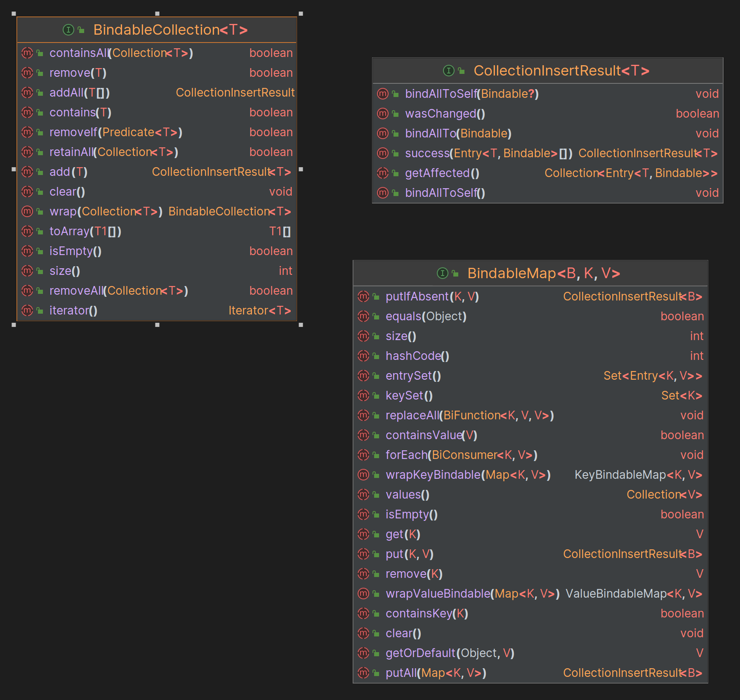
Task: Click the interface icon beside BindableMap<B, K, V> title
Action: (442, 273)
